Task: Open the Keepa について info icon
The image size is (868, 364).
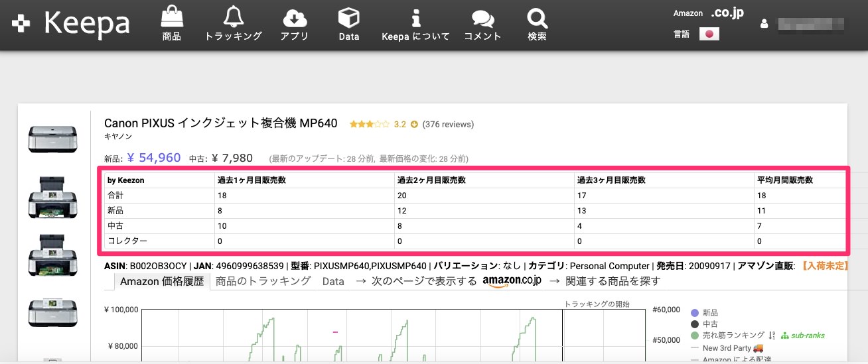Action: pyautogui.click(x=416, y=18)
